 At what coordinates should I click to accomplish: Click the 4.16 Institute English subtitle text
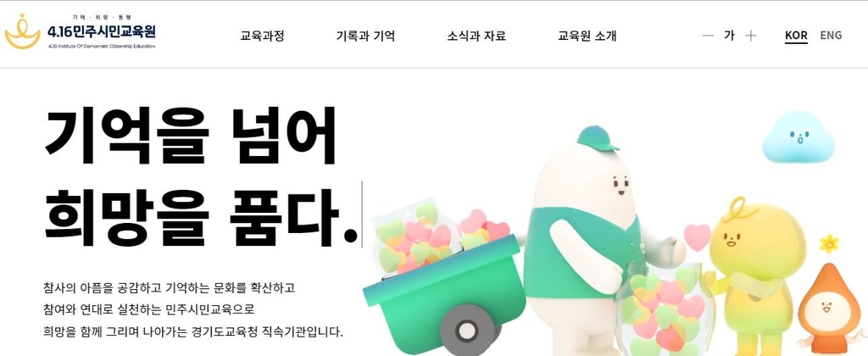[x=102, y=46]
